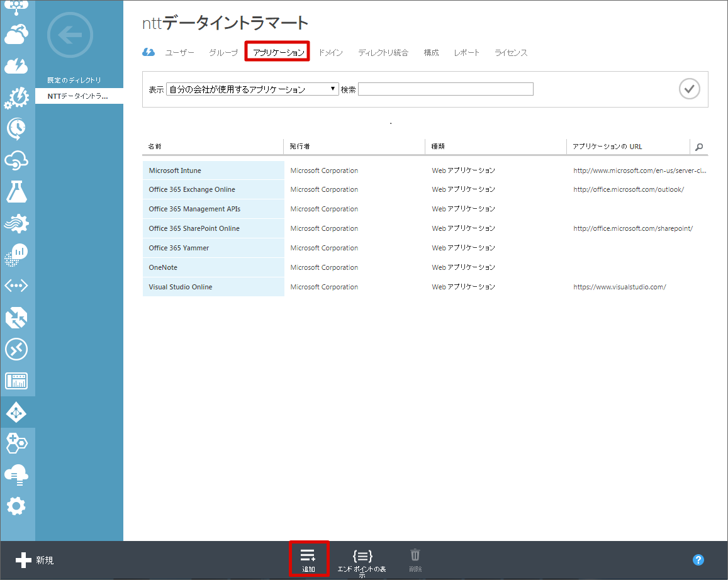Switch to the ドメイン tab
Viewport: 728px width, 580px height.
[330, 53]
